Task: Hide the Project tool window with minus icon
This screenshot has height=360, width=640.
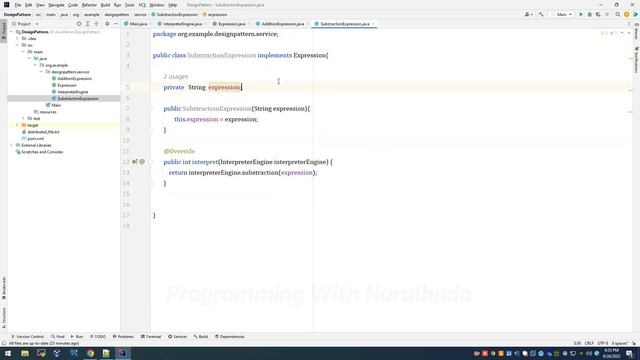Action: [x=116, y=24]
